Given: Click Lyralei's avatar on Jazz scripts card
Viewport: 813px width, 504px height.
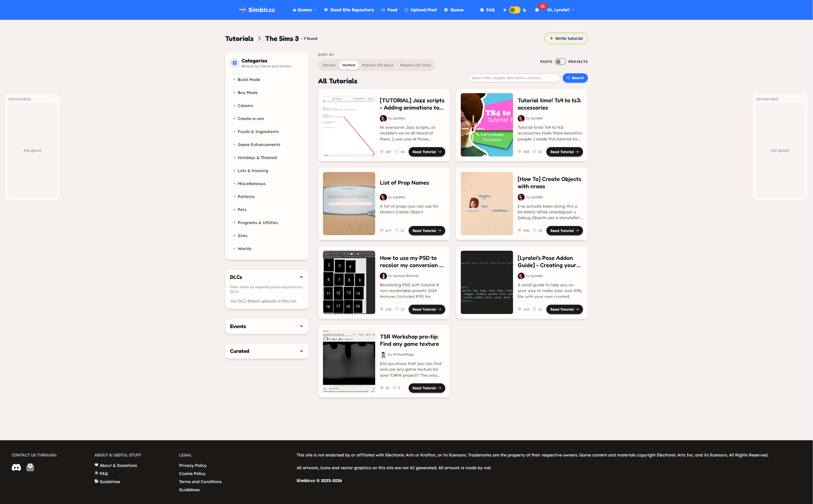Looking at the screenshot, I should 383,118.
